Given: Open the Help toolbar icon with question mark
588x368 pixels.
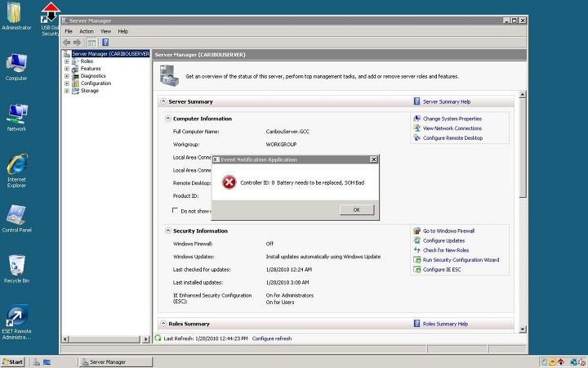Looking at the screenshot, I should pyautogui.click(x=105, y=43).
